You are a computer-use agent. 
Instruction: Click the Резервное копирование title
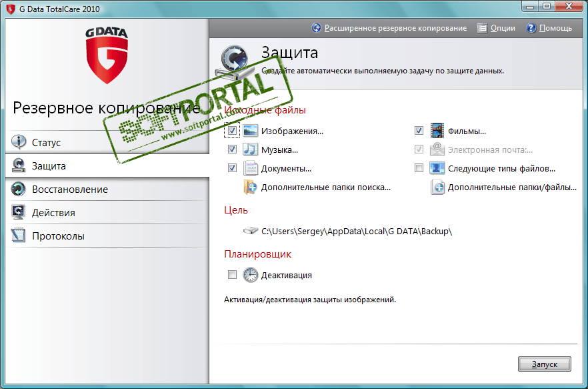tap(107, 108)
